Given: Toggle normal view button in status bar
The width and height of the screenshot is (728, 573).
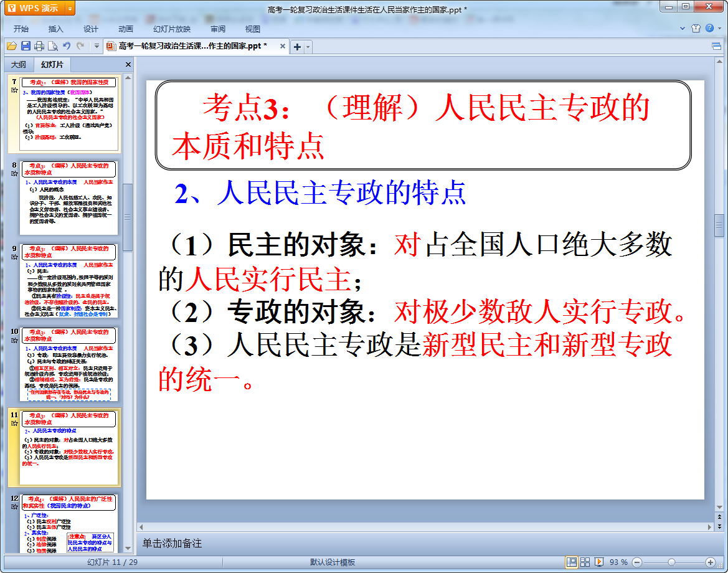Looking at the screenshot, I should (x=572, y=562).
